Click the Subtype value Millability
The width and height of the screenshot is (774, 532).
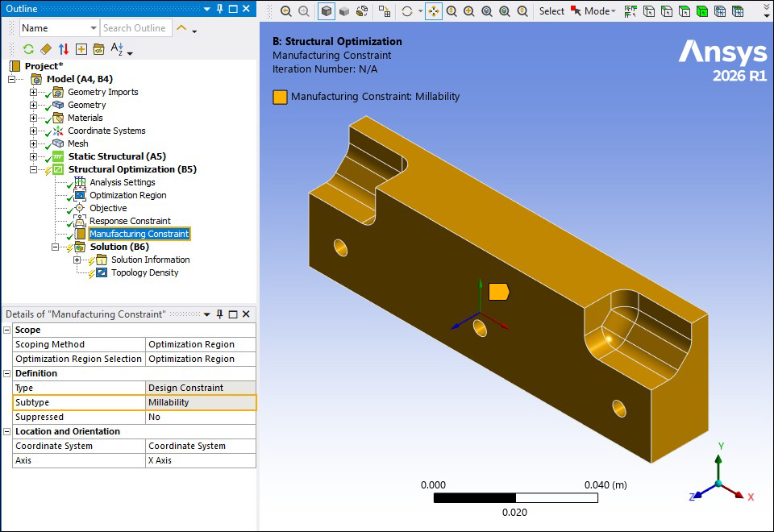(201, 402)
